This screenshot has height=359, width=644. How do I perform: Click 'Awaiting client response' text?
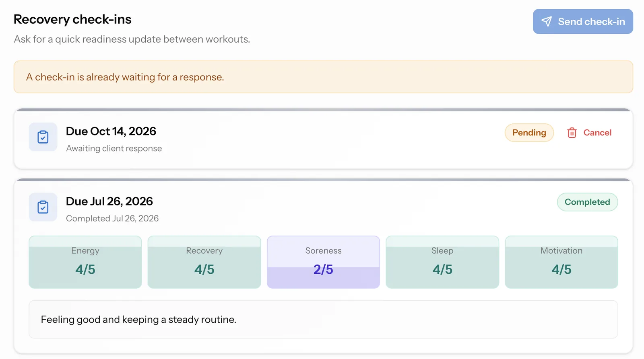[114, 148]
